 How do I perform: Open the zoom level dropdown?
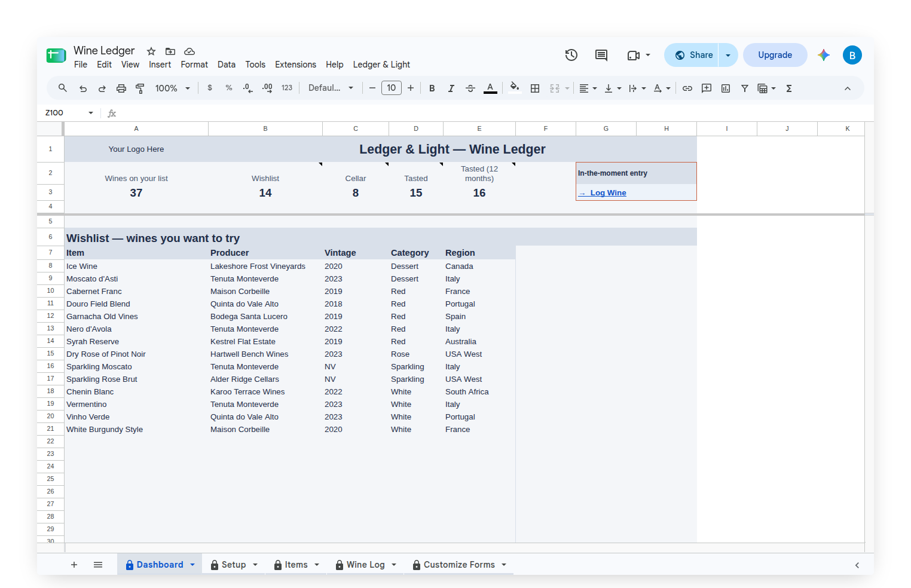tap(173, 88)
